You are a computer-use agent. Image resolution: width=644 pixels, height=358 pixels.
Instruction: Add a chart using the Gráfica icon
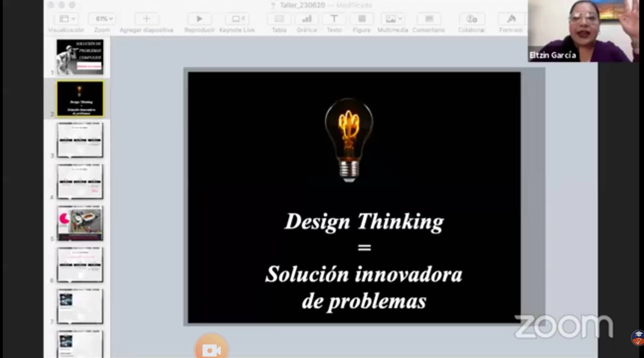point(306,19)
